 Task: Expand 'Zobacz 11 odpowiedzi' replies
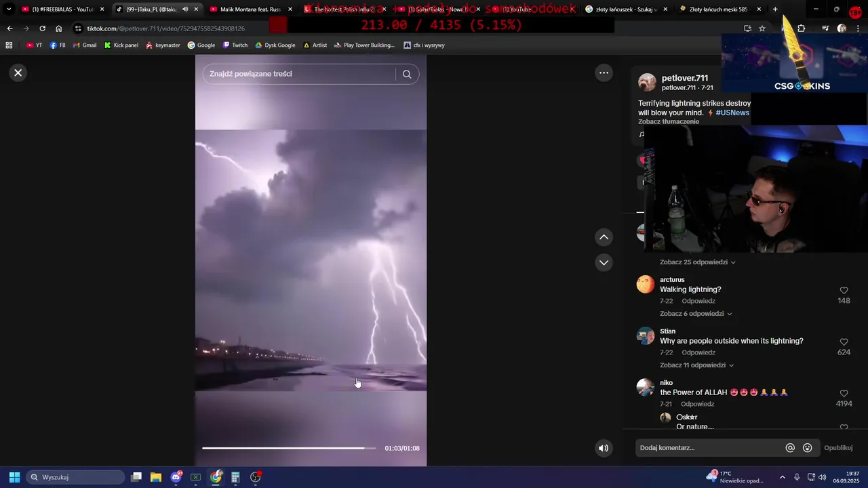click(x=696, y=365)
